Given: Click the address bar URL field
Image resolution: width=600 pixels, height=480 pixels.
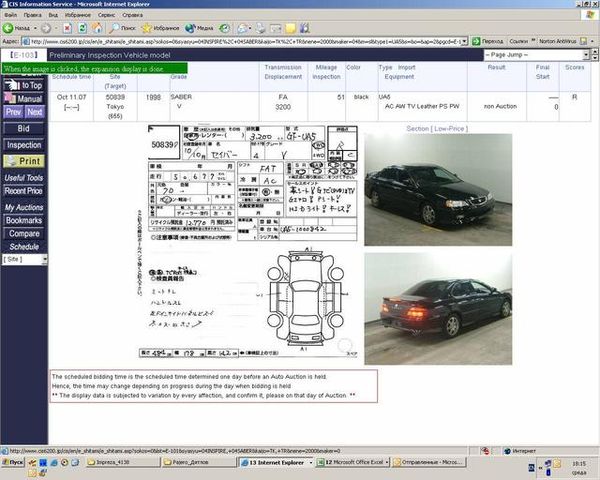Looking at the screenshot, I should tap(245, 41).
